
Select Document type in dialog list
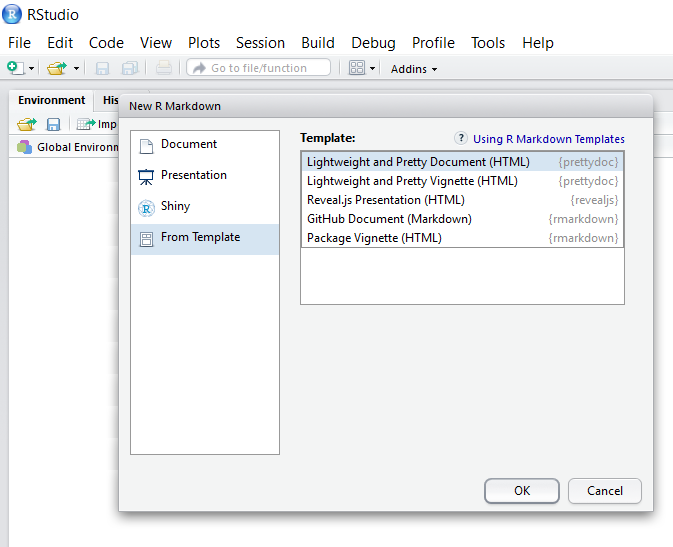coord(205,145)
